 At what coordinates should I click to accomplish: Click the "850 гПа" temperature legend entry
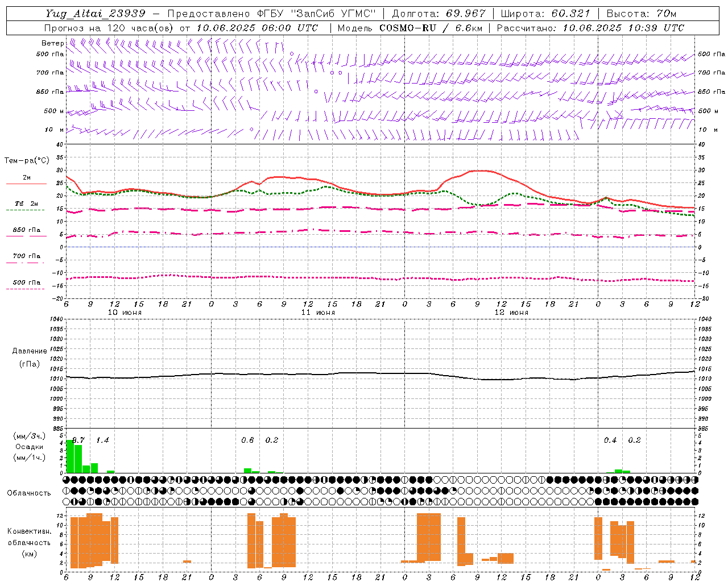coord(26,230)
